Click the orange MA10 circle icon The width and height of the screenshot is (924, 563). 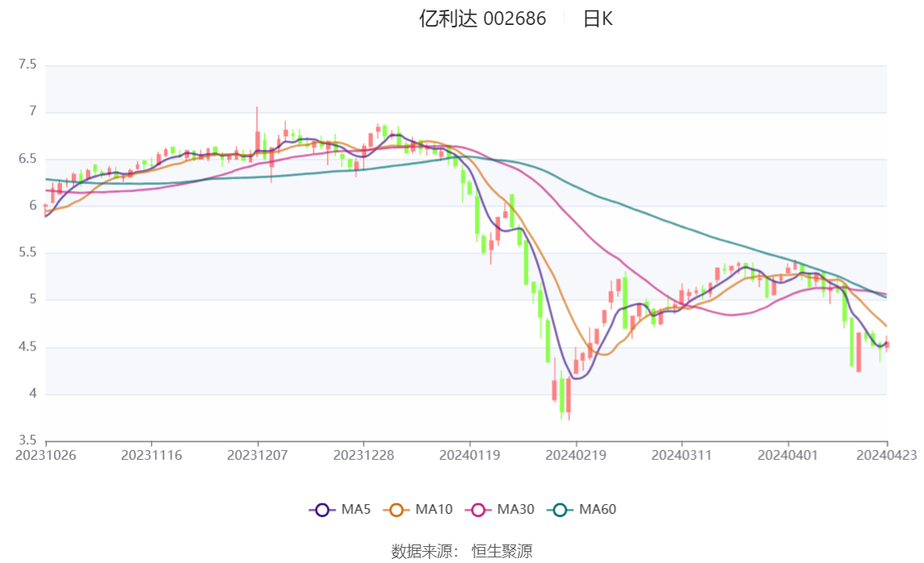tap(397, 510)
